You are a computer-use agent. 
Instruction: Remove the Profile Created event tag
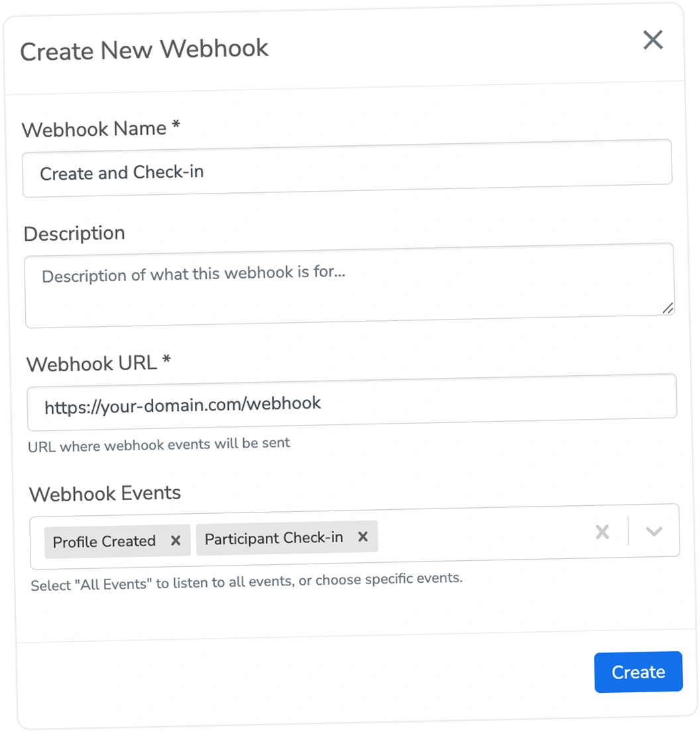pos(176,540)
